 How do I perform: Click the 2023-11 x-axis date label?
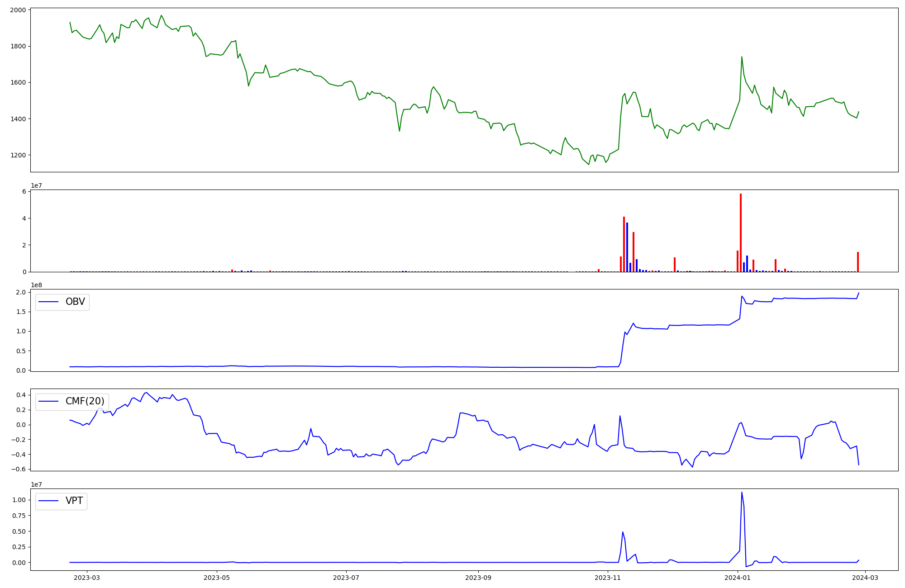coord(608,578)
